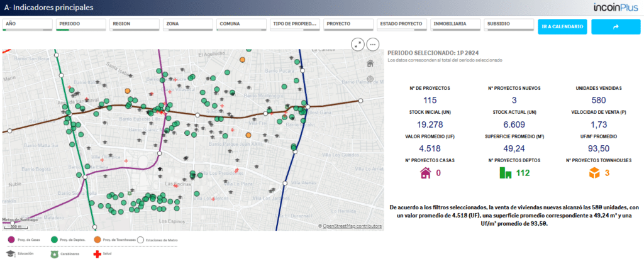Open the ESTADO PROYECTO filter

402,25
